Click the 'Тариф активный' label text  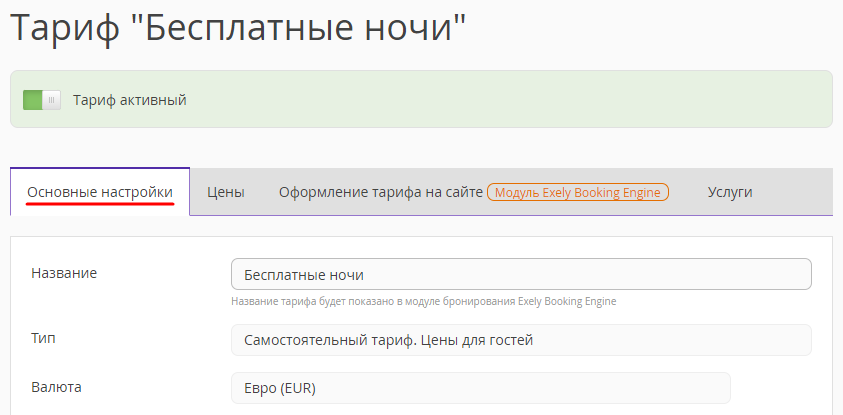tap(130, 100)
